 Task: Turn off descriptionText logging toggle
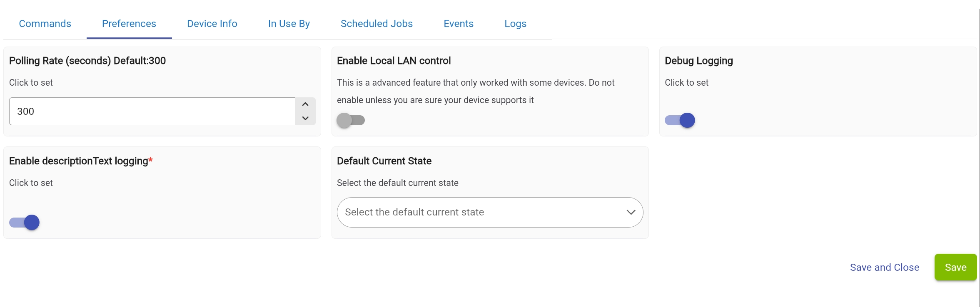(25, 222)
